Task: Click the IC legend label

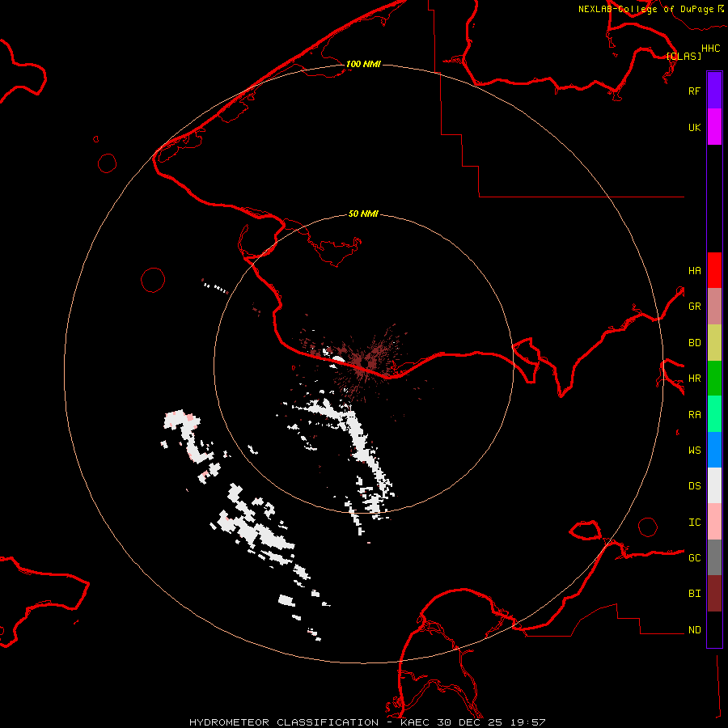Action: 694,522
